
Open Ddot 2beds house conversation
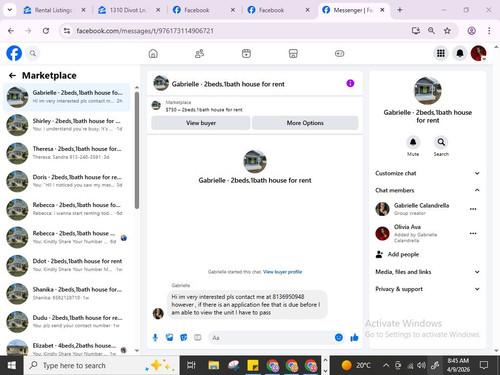(67, 265)
